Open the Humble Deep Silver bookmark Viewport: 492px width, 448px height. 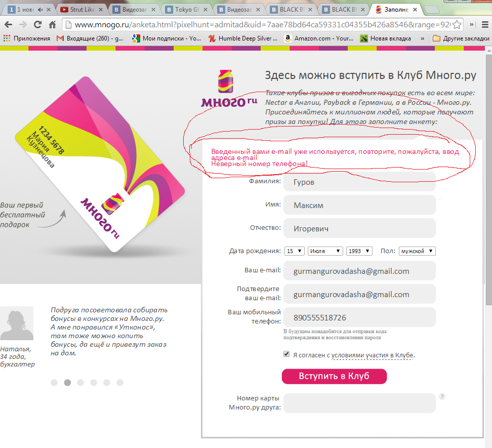(x=243, y=38)
